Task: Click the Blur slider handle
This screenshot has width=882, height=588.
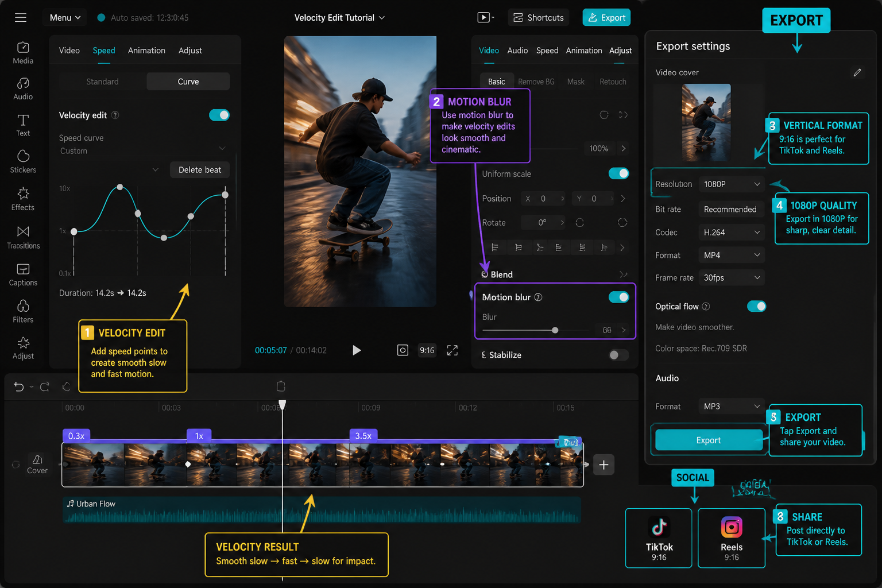Action: [x=555, y=330]
